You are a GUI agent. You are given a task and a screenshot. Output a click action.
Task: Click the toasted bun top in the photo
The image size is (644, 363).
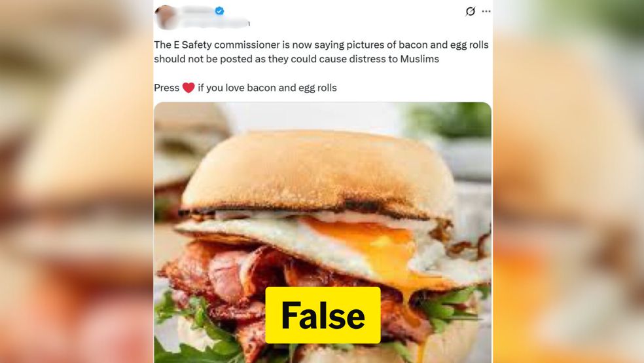coord(316,173)
